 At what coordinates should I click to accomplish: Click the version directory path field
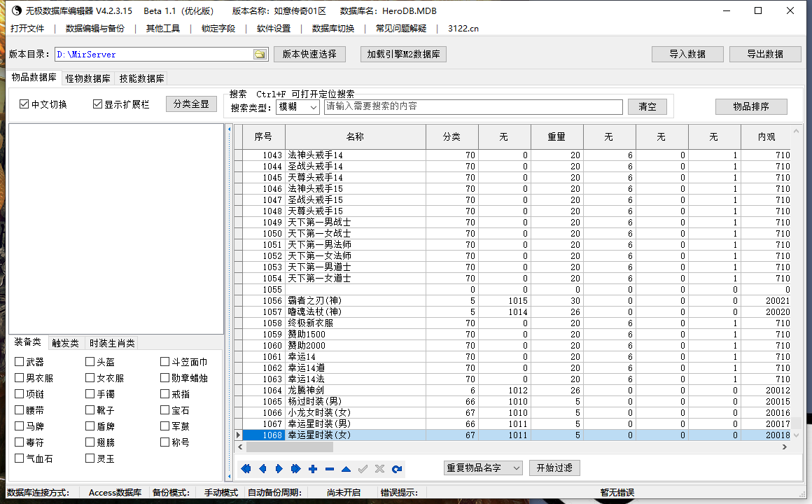154,55
